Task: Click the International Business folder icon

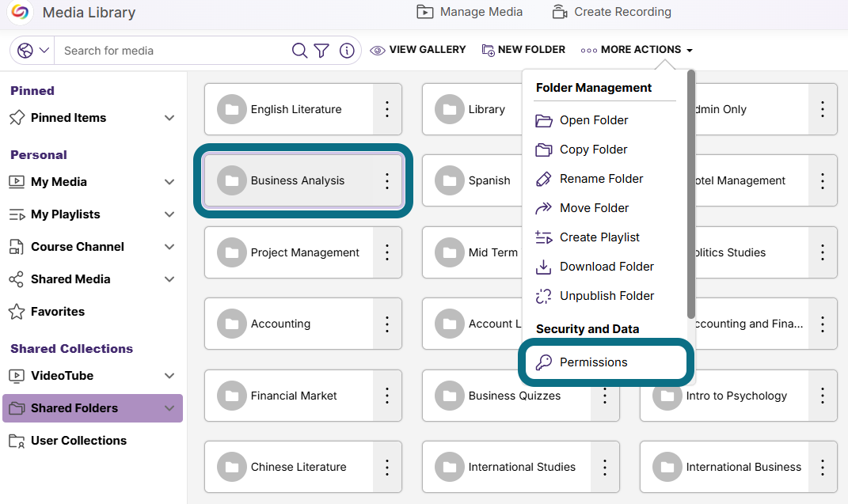Action: [x=667, y=467]
